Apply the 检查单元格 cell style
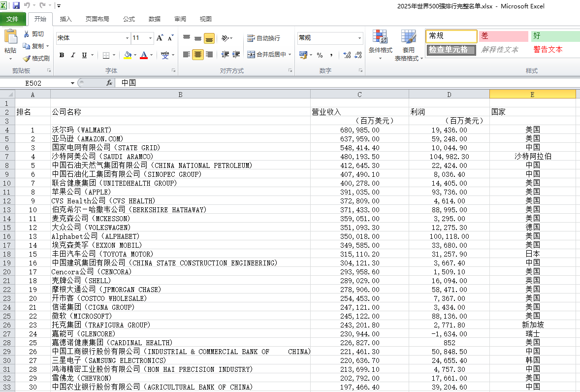Screen dimensions: 580x392 click(451, 50)
